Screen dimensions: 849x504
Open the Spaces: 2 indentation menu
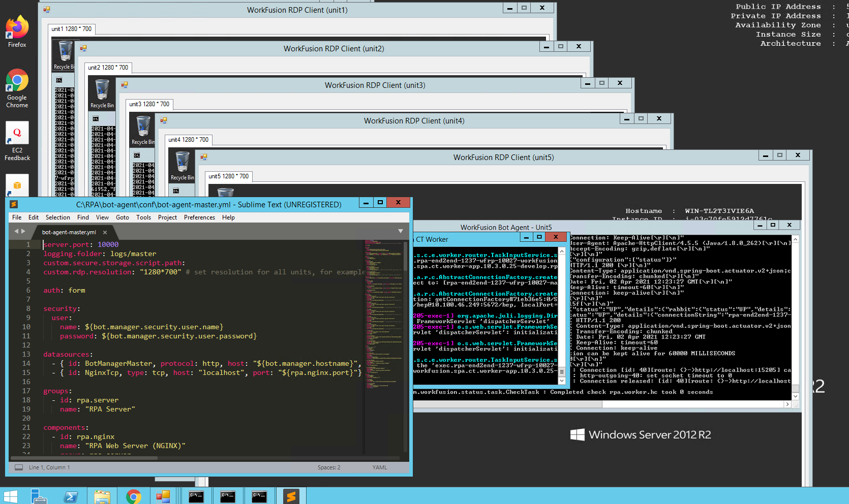(x=329, y=467)
